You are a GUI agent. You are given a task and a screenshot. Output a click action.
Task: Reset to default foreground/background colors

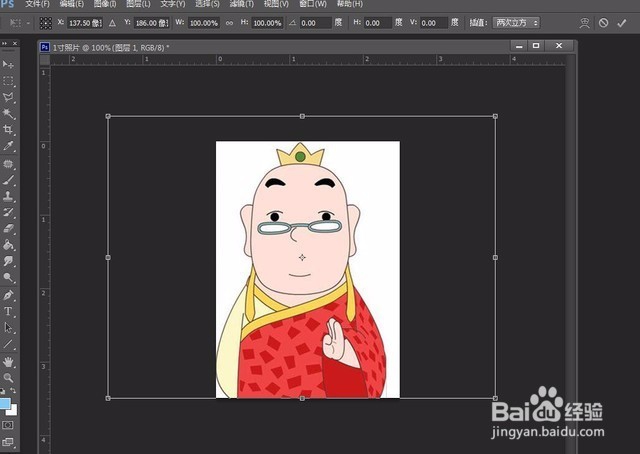(x=2, y=391)
